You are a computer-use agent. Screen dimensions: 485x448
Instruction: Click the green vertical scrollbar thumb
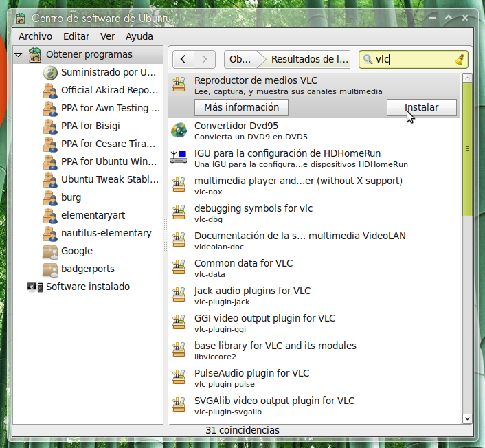coord(467,149)
